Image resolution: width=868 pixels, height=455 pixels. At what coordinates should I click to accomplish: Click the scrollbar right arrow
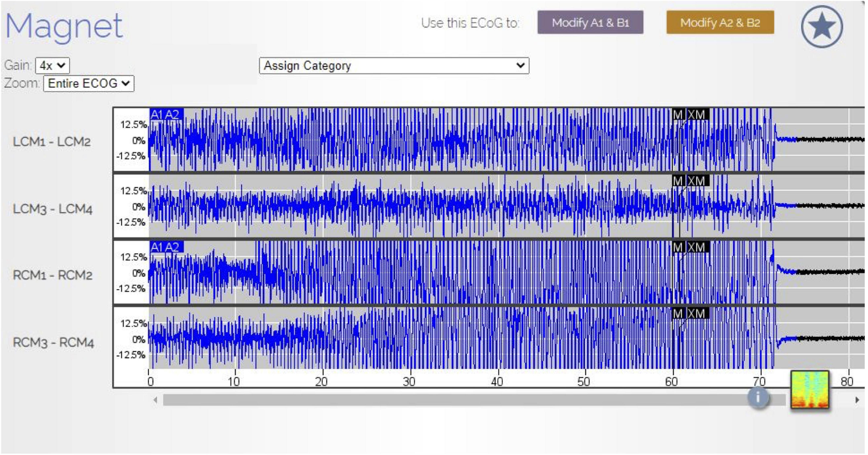click(x=857, y=400)
